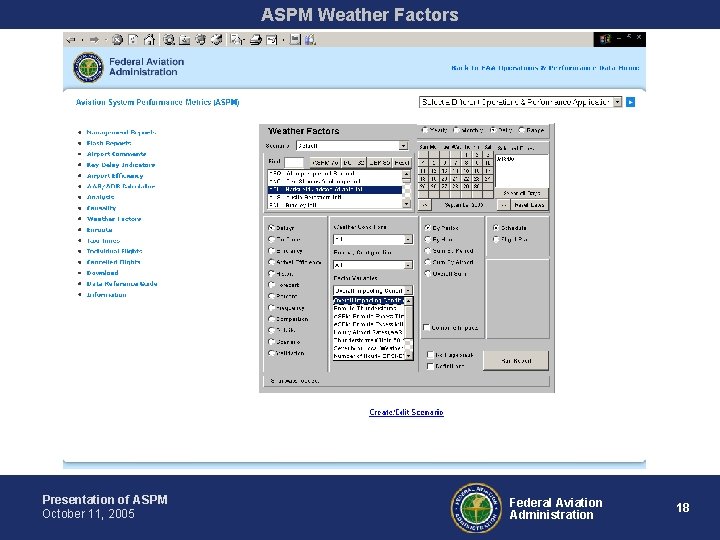
Task: Click the Mail toolbar icon
Action: click(237, 40)
